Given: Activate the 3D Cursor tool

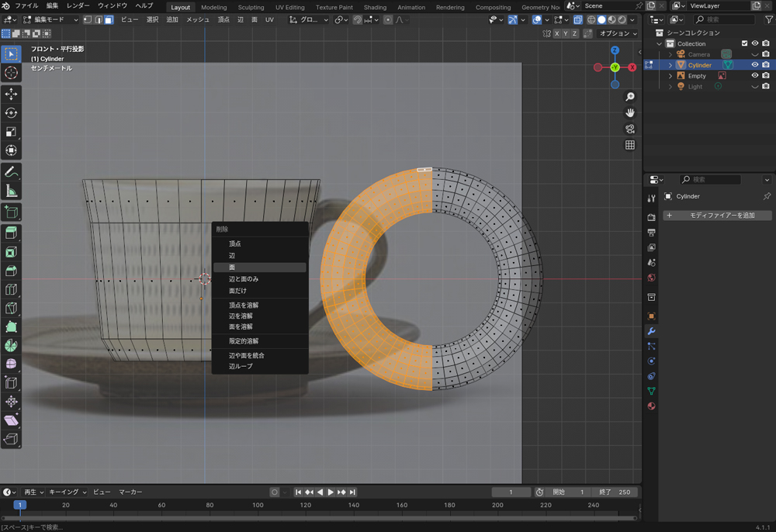Looking at the screenshot, I should 12,73.
